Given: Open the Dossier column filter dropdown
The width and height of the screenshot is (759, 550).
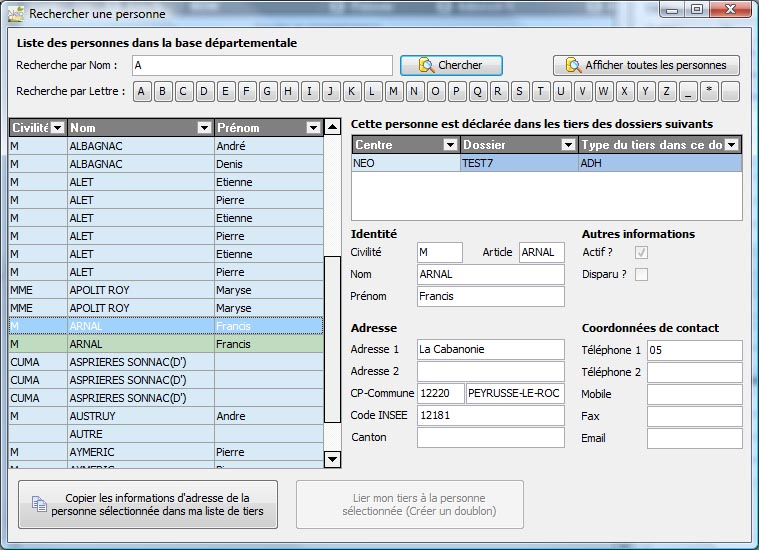Looking at the screenshot, I should click(568, 145).
